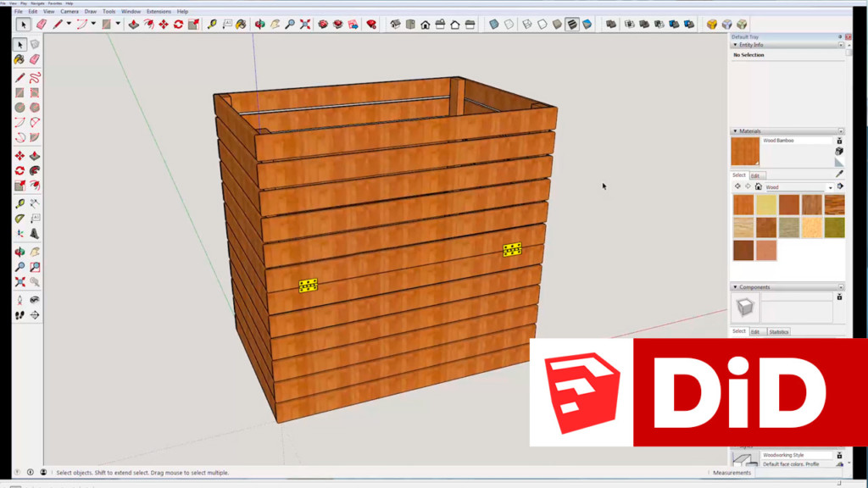This screenshot has width=868, height=488.
Task: Select the Freehand tool in left toolbar
Action: point(35,77)
